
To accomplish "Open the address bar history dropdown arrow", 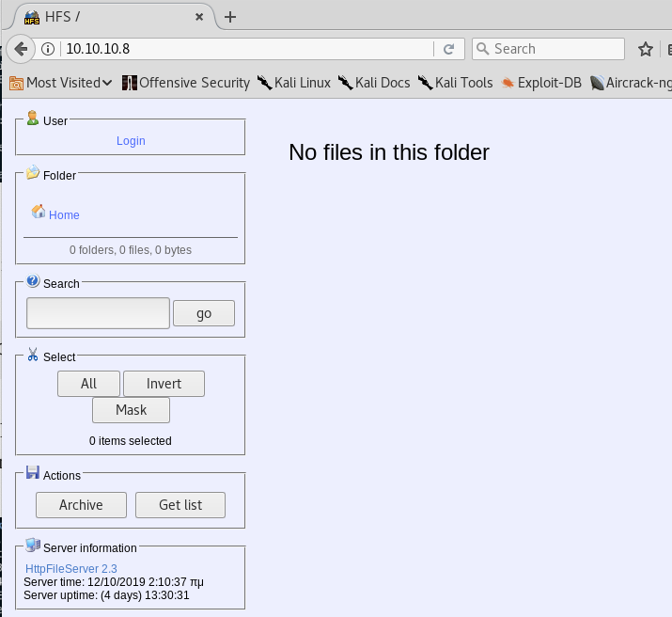I will [x=424, y=49].
